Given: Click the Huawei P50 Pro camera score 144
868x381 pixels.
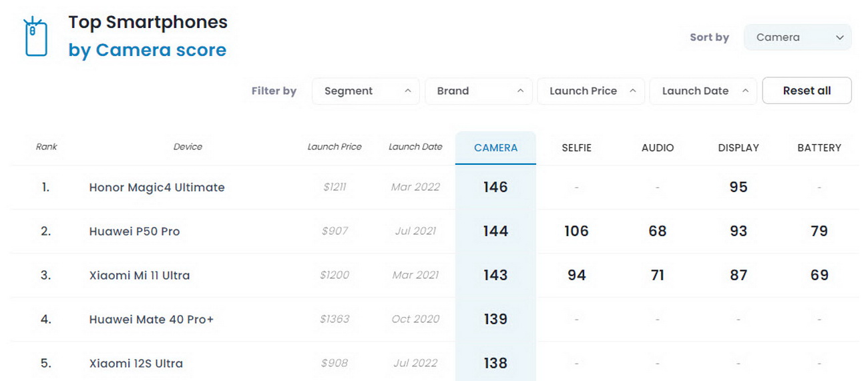Looking at the screenshot, I should pos(495,232).
